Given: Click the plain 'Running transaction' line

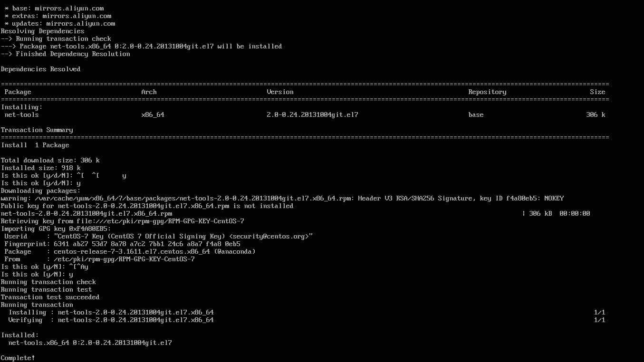Looking at the screenshot, I should [x=37, y=305].
